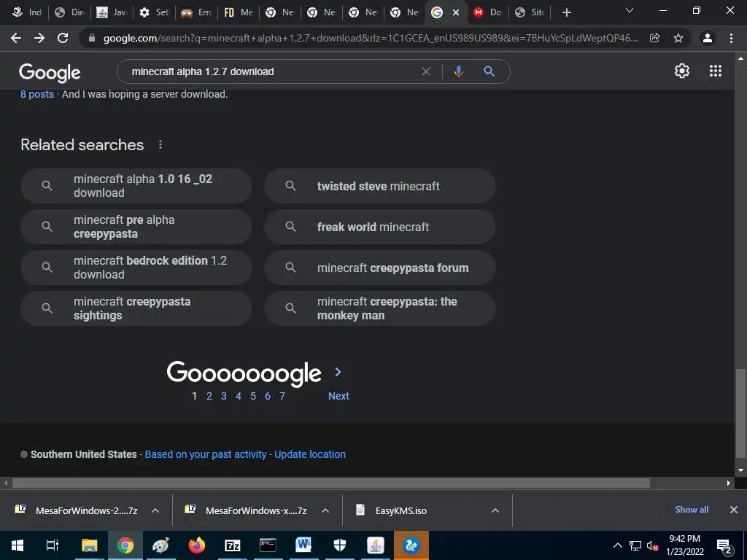Close the active Google search tab
Image resolution: width=747 pixels, height=560 pixels.
pyautogui.click(x=456, y=12)
